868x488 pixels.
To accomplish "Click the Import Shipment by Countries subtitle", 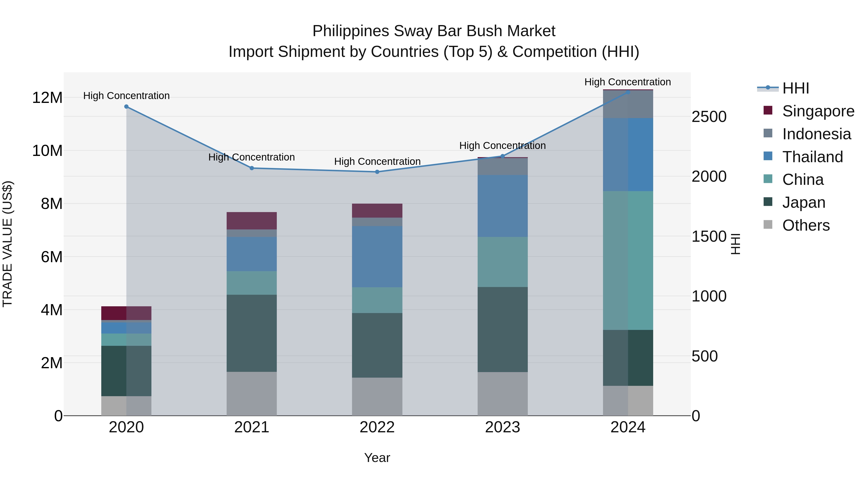I will point(434,52).
